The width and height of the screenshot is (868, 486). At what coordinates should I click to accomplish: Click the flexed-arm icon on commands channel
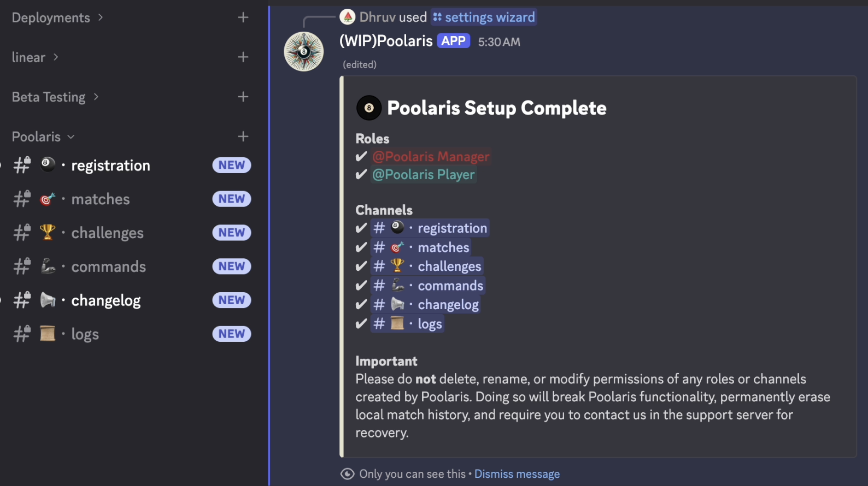tap(48, 266)
